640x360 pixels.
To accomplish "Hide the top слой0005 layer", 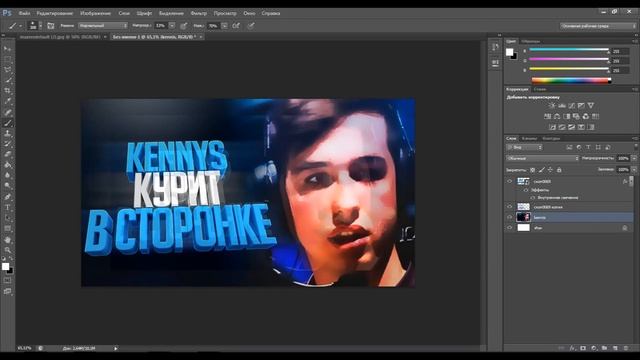I will pyautogui.click(x=509, y=181).
